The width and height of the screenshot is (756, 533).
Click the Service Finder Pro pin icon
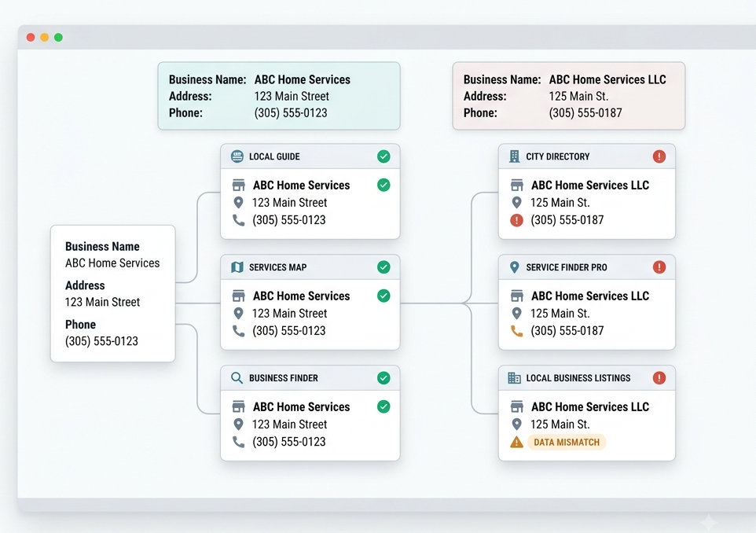pyautogui.click(x=515, y=267)
